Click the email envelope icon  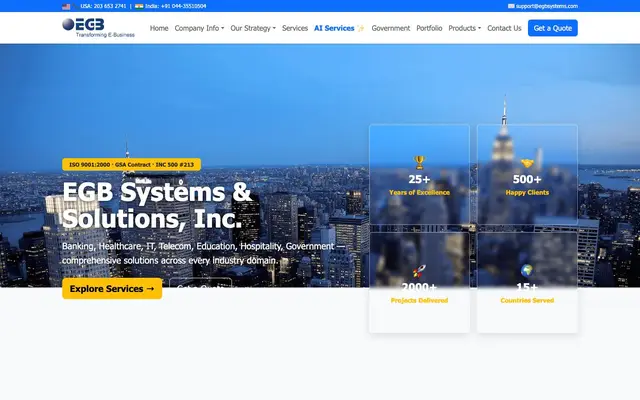click(x=511, y=6)
